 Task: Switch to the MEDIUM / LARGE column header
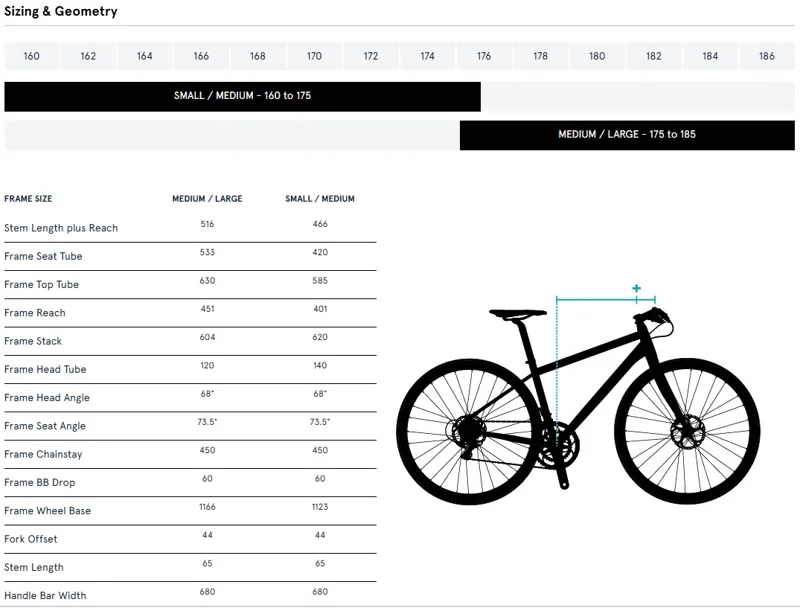(x=207, y=199)
